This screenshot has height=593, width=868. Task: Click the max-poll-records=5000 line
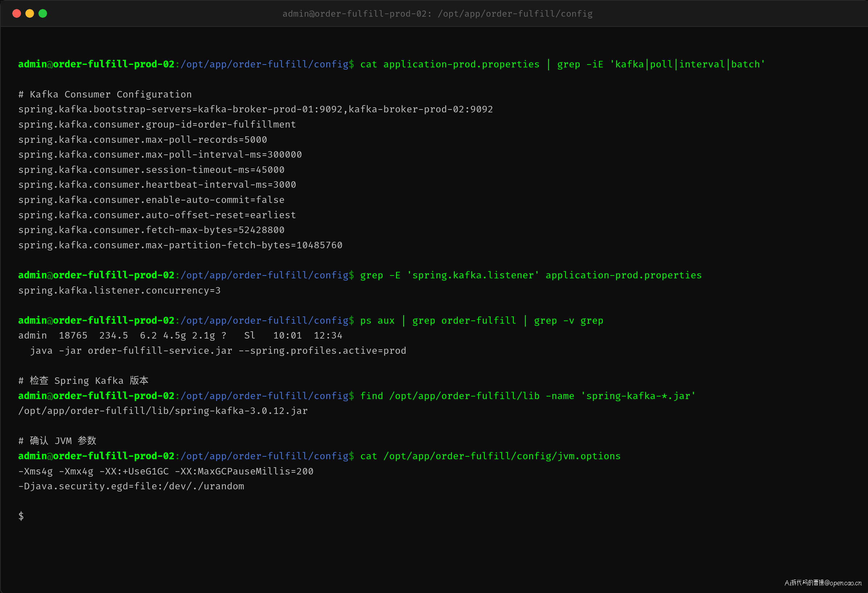pos(143,140)
